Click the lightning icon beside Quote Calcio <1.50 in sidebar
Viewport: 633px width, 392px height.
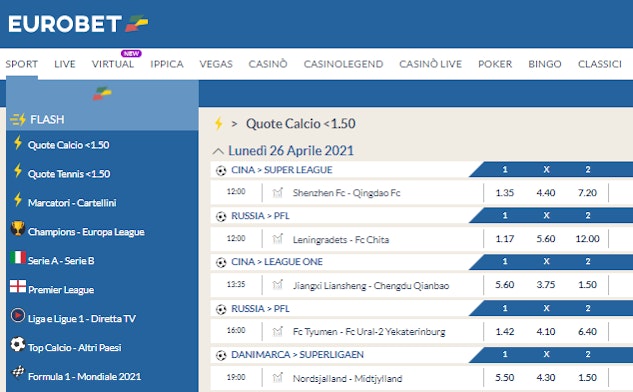(x=18, y=143)
